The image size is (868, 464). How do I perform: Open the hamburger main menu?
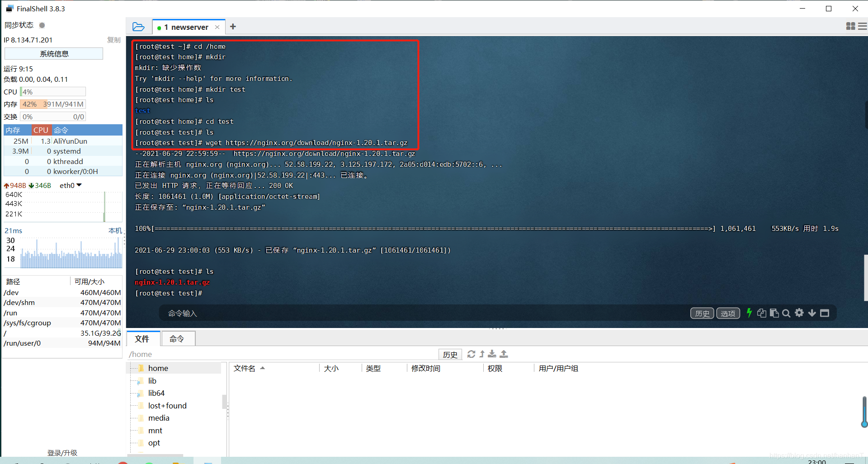pyautogui.click(x=863, y=27)
